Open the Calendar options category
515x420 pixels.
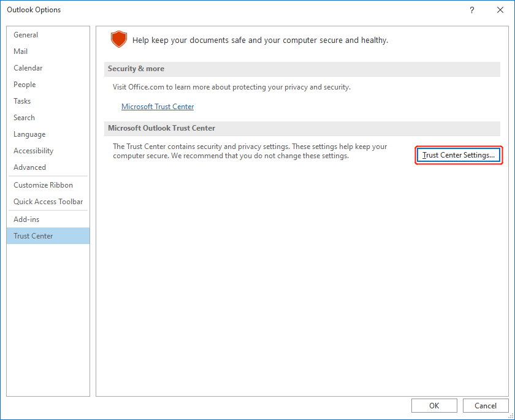click(x=28, y=68)
